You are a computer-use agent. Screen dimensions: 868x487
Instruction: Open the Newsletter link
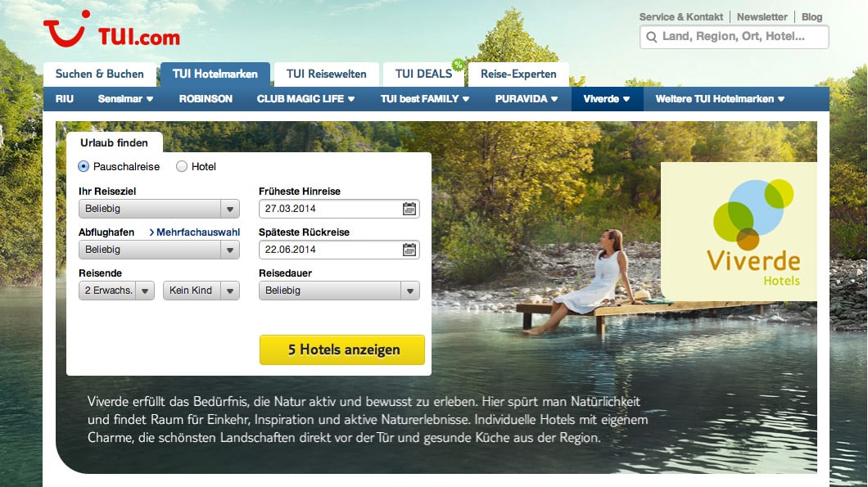click(x=762, y=17)
